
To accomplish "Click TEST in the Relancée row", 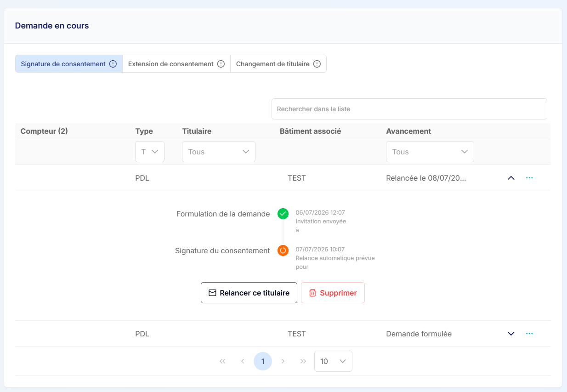I will click(x=297, y=178).
